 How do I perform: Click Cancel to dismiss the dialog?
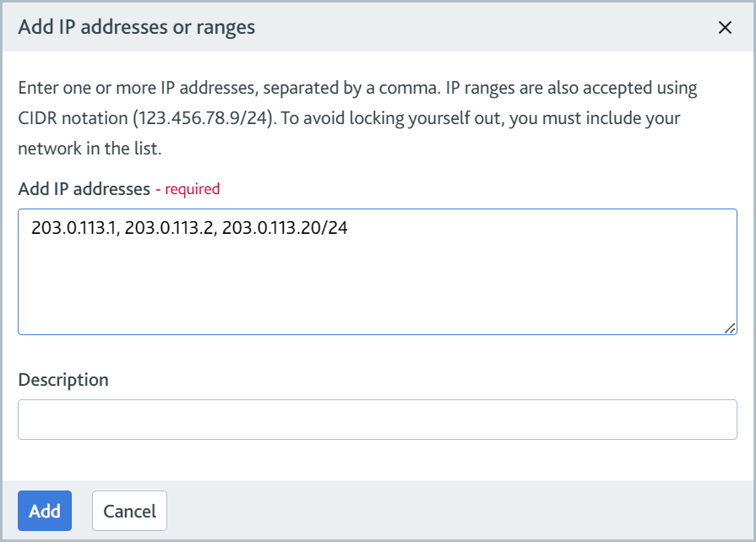coord(129,511)
